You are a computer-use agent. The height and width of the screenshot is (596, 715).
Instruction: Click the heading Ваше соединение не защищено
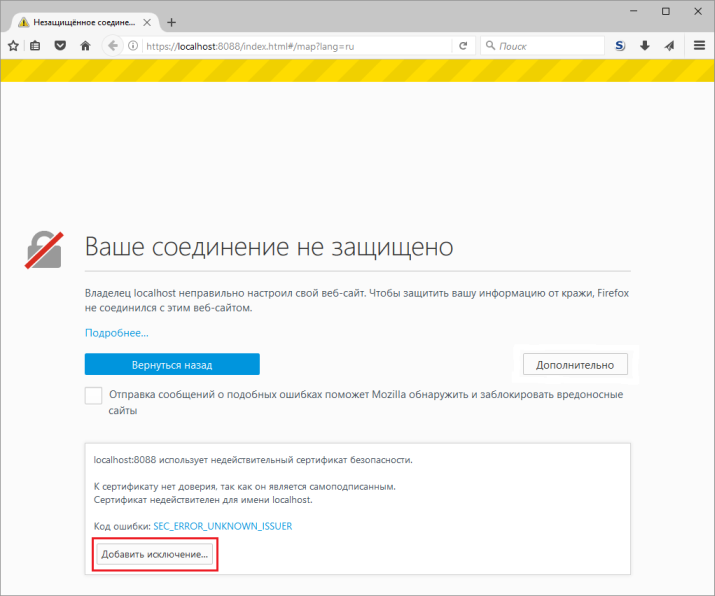coord(269,247)
